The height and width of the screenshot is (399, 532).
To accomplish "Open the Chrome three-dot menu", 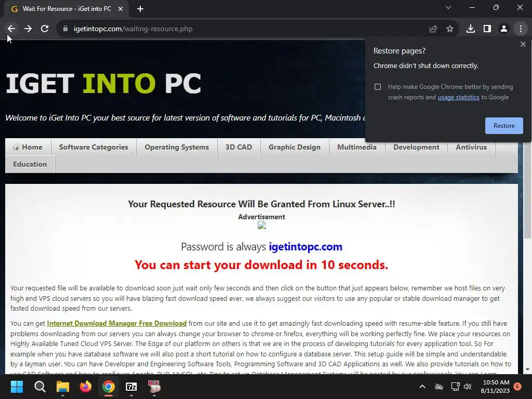I will tap(521, 29).
